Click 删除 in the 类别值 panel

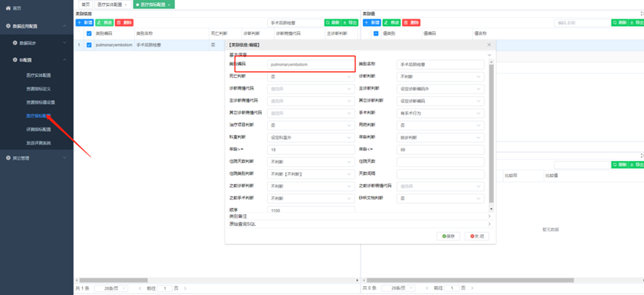coord(411,22)
